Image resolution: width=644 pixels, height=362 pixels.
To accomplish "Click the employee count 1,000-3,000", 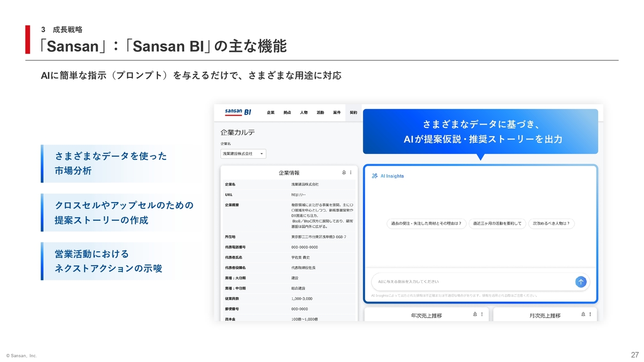I will point(302,299).
